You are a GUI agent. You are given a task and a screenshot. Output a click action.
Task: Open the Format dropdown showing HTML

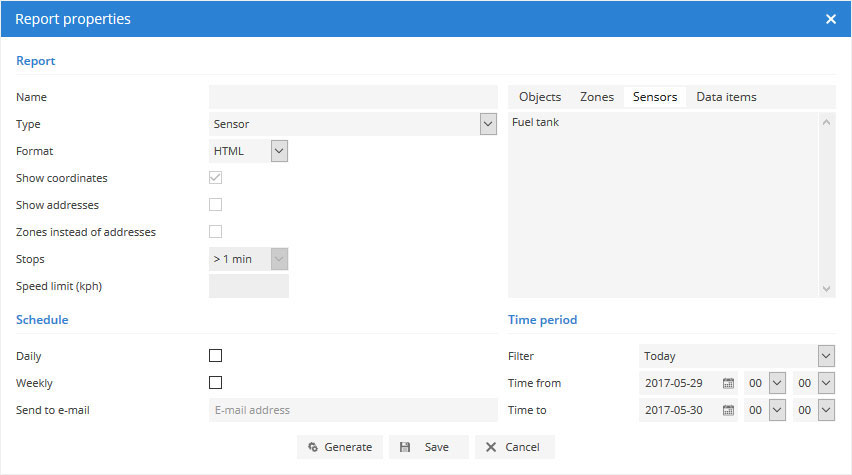pyautogui.click(x=279, y=151)
